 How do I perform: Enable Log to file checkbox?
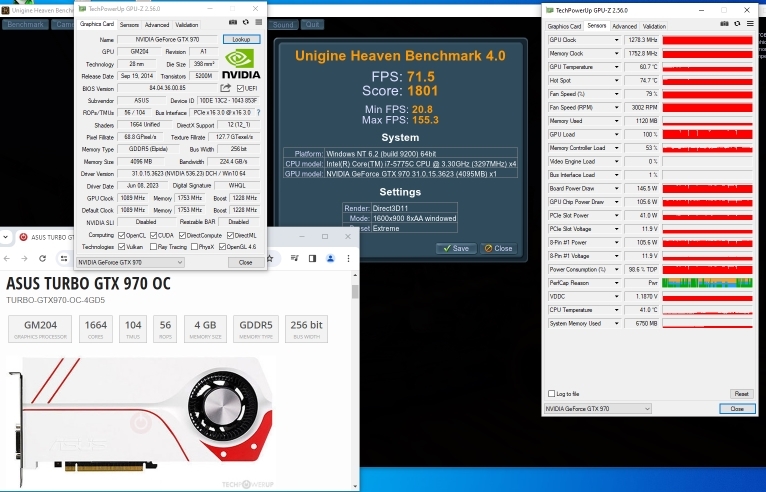click(552, 393)
